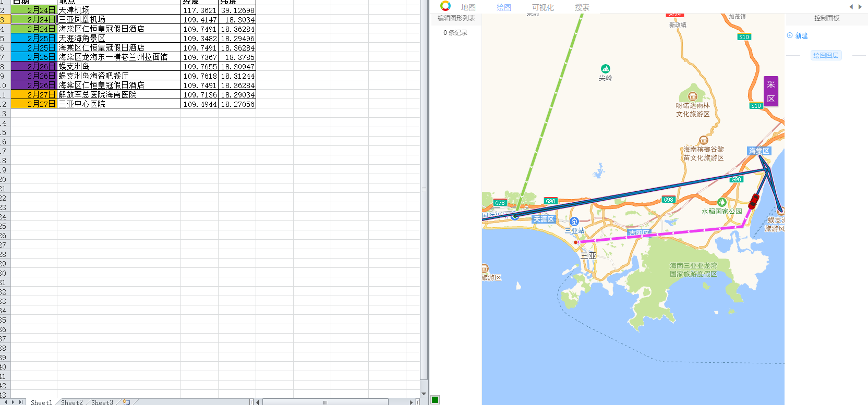Select cell containing 天涯海角景区

click(x=119, y=38)
